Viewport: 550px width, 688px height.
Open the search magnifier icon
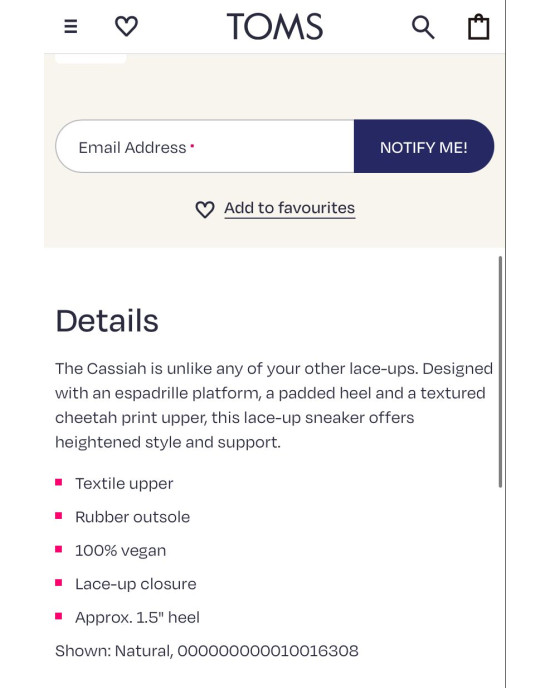(x=423, y=27)
